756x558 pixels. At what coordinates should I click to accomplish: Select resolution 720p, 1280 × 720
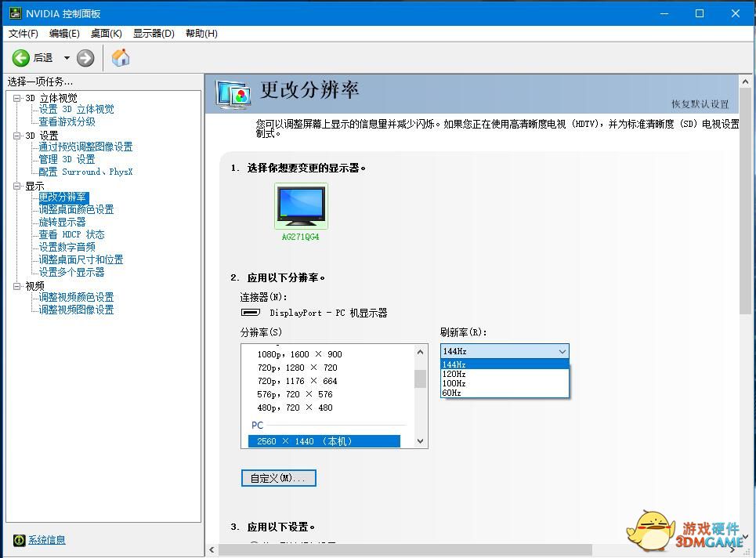[298, 368]
